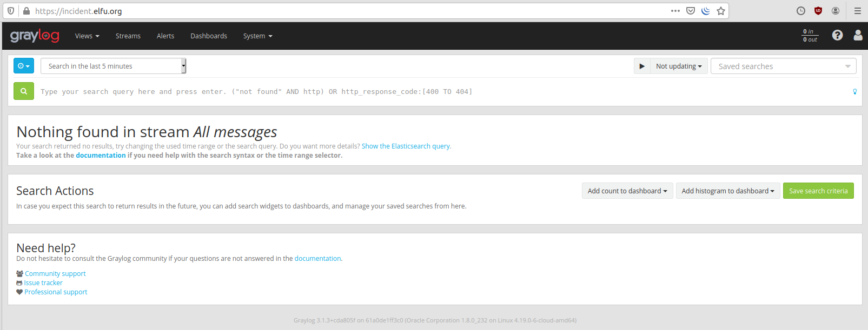Viewport: 868px width, 330px height.
Task: Click 'Nothing found in stream' heading
Action: point(147,132)
